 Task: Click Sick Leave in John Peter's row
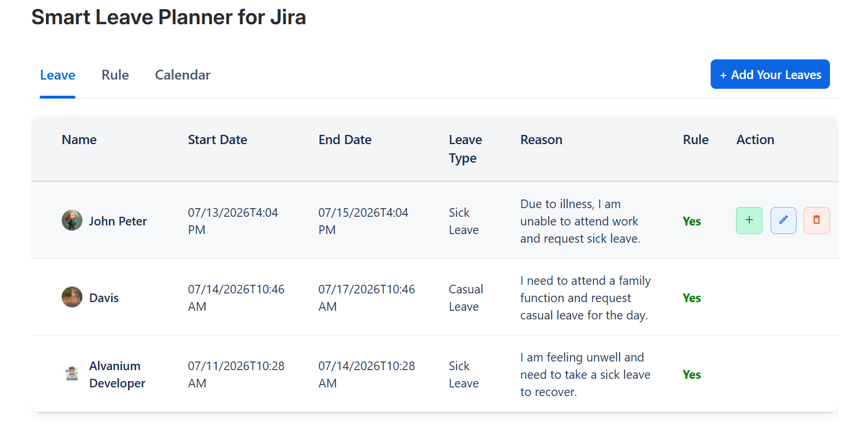click(x=464, y=221)
